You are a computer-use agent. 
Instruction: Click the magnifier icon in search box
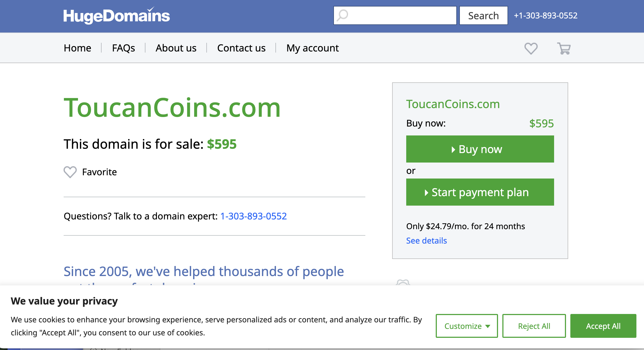(x=343, y=15)
